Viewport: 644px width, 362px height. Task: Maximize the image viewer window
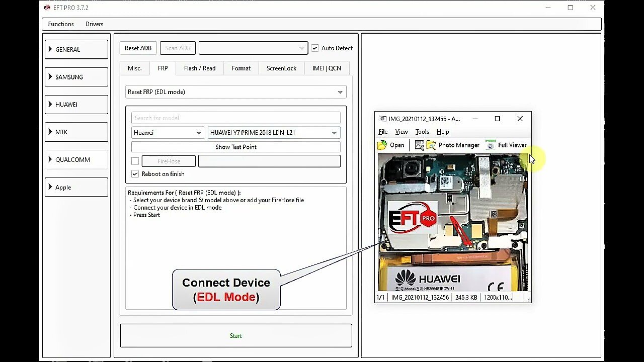point(497,119)
